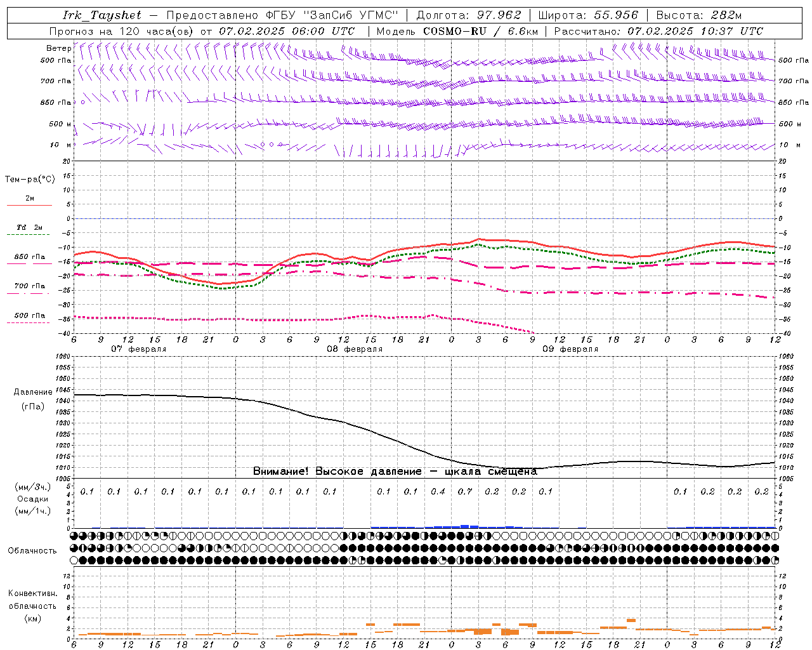Select the longitude value 97.962

click(x=500, y=15)
